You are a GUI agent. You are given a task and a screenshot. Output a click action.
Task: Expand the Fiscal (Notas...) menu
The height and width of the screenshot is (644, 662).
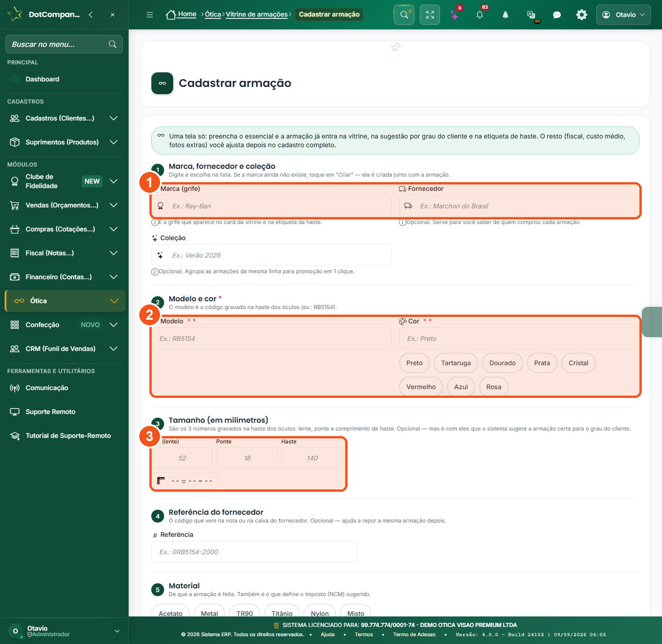point(64,253)
